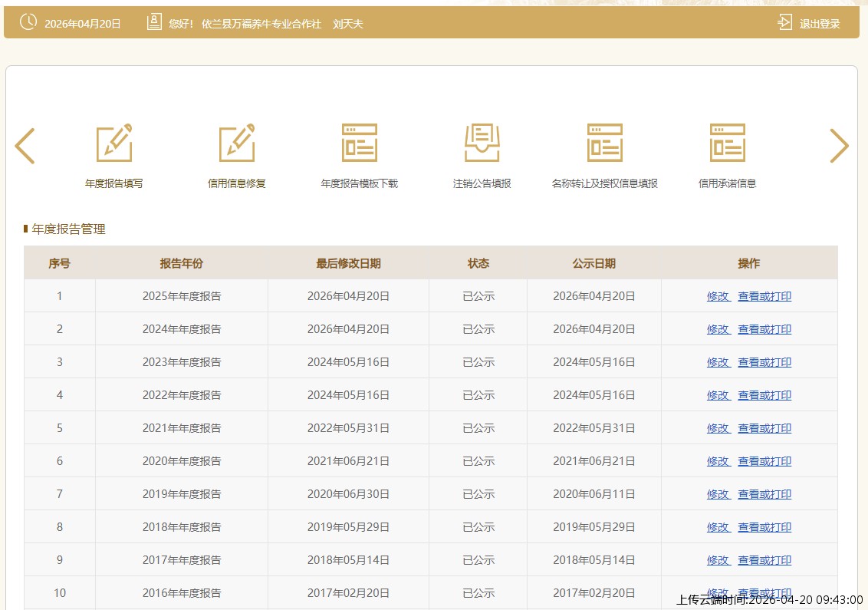The height and width of the screenshot is (610, 868).
Task: Select the 2018年年度报告 row cell
Action: [x=182, y=527]
